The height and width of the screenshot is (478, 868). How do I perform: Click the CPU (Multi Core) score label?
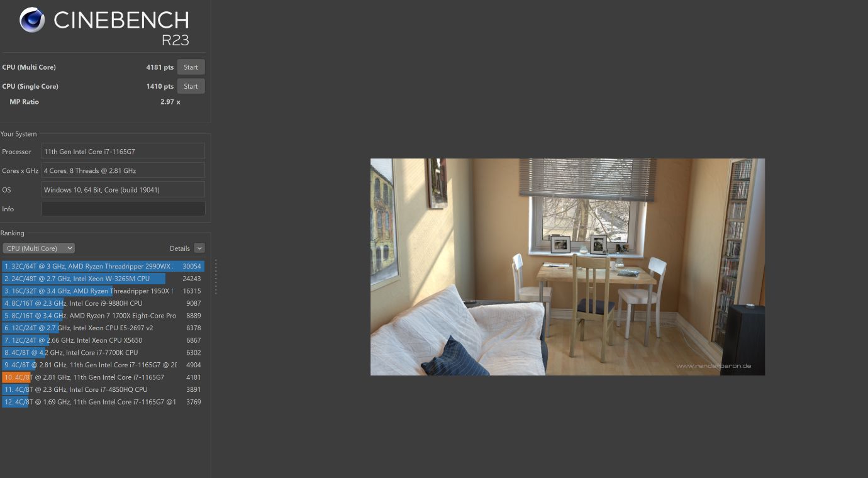pos(29,67)
